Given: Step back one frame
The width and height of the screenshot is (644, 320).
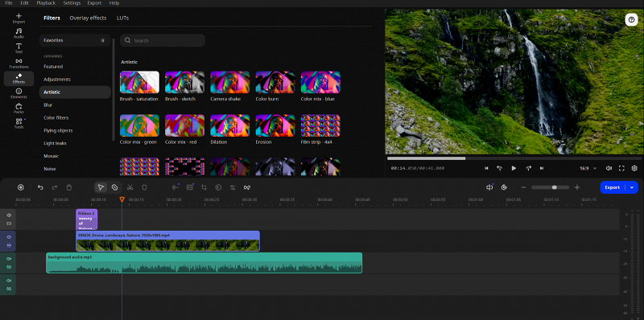Looking at the screenshot, I should pos(500,168).
